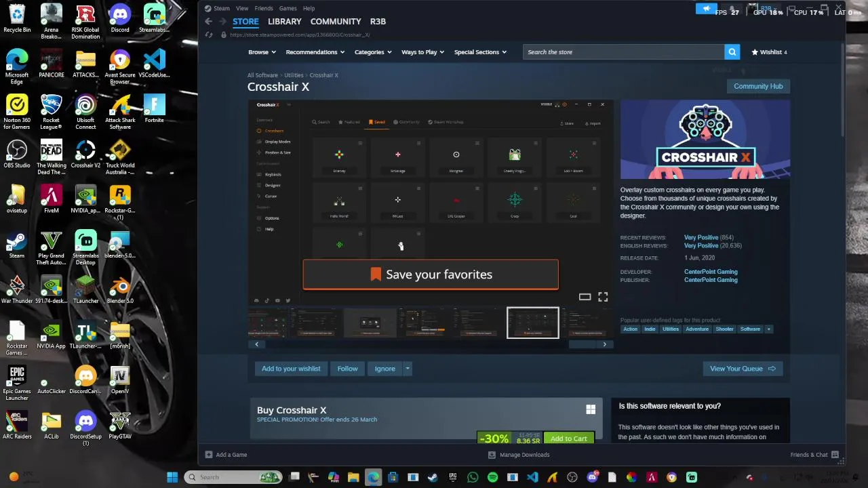
Task: Open the Friends menu
Action: pos(264,8)
